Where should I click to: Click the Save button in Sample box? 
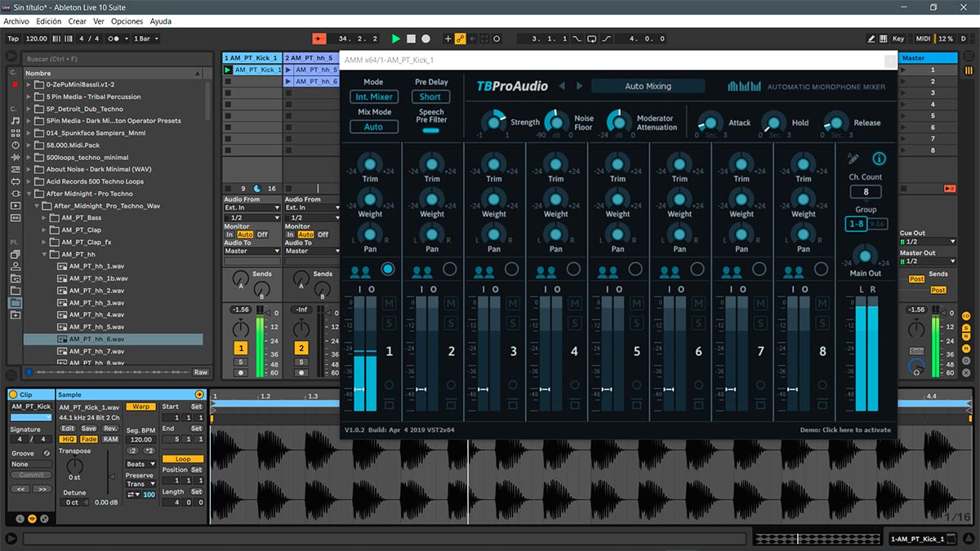coord(88,429)
